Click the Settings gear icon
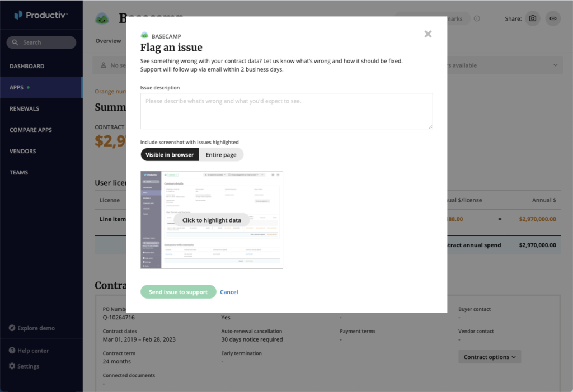The height and width of the screenshot is (392, 573). [12, 366]
